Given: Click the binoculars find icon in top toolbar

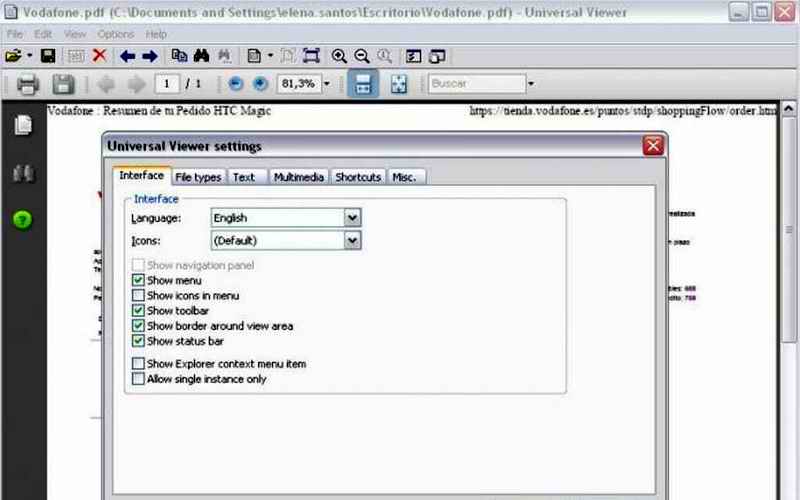Looking at the screenshot, I should (x=201, y=56).
